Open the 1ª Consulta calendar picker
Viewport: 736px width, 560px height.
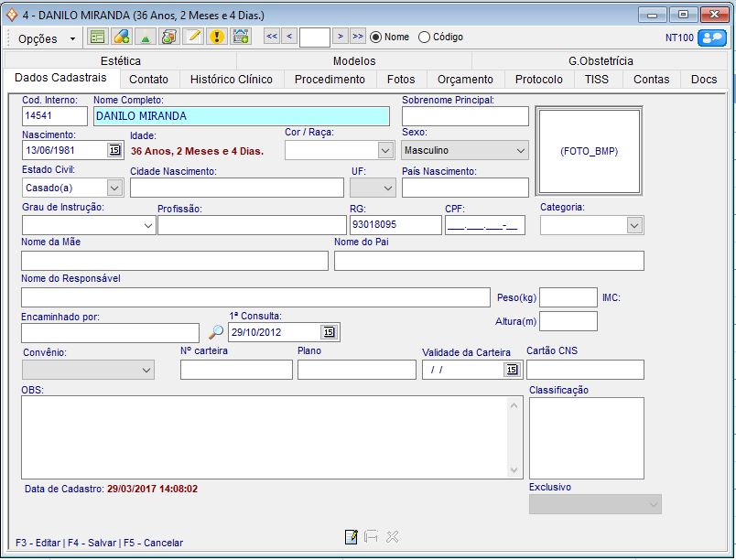(x=330, y=333)
